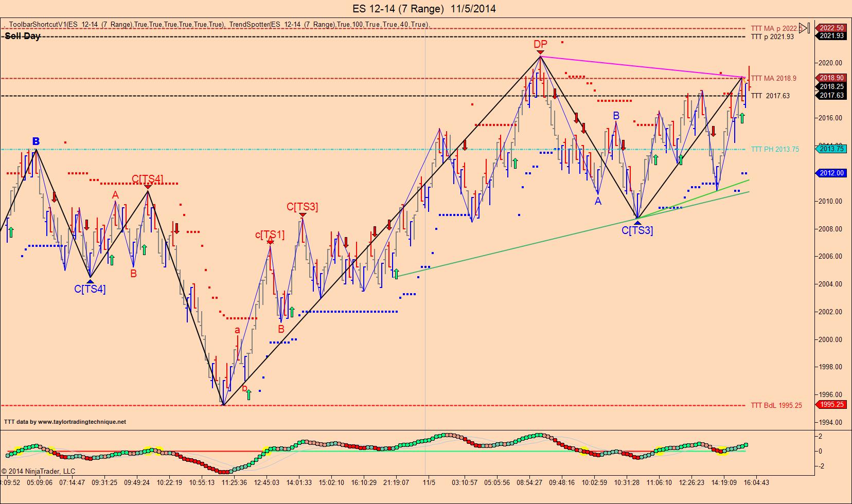Click the 11/5 date label on time axis
852x504 pixels.
429,482
